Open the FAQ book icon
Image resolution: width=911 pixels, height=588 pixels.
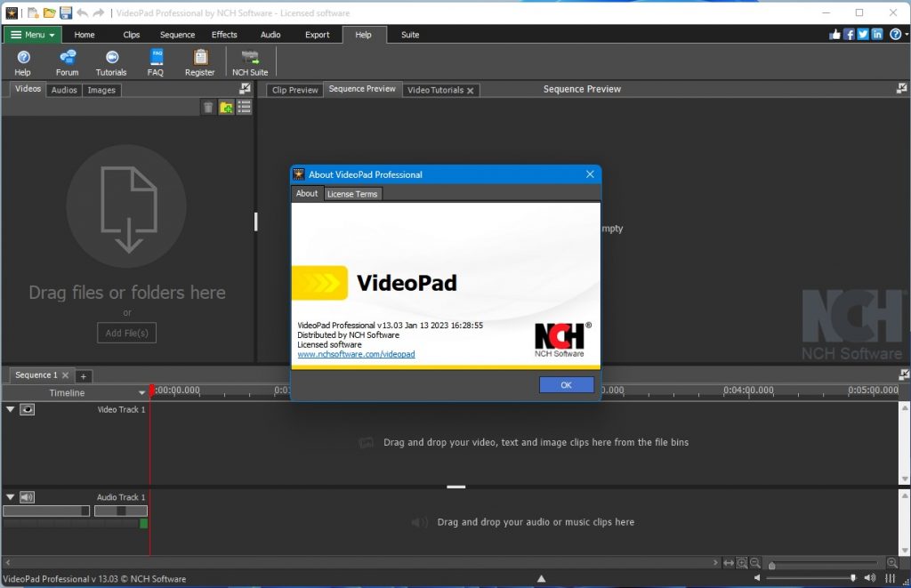pos(156,63)
